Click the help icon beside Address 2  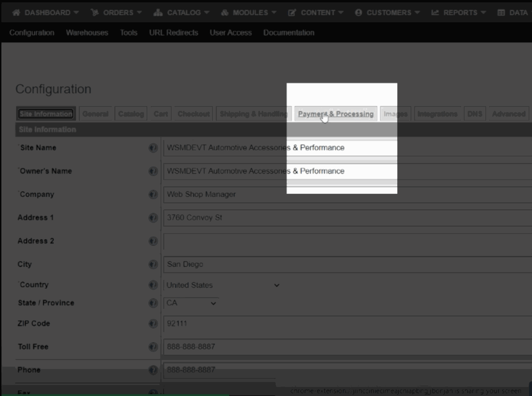[153, 241]
